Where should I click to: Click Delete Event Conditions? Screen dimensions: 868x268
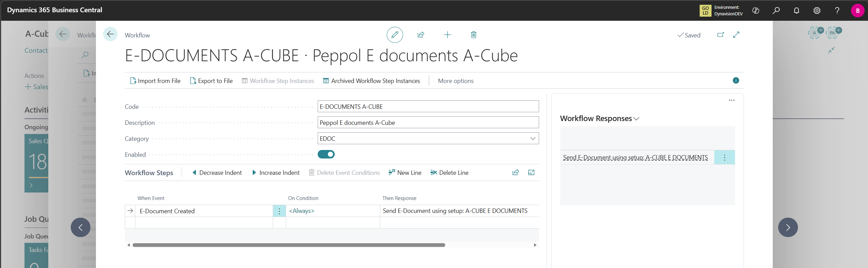tap(344, 173)
